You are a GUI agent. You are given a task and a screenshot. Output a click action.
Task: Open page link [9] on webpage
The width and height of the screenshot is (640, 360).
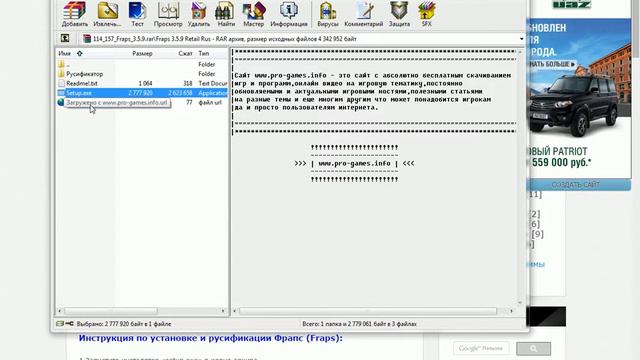537,234
